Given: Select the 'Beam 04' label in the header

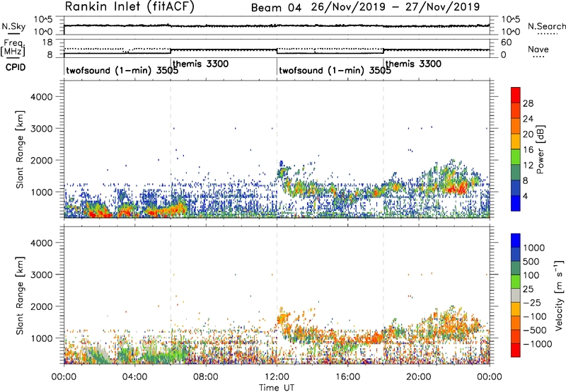Looking at the screenshot, I should (x=276, y=8).
